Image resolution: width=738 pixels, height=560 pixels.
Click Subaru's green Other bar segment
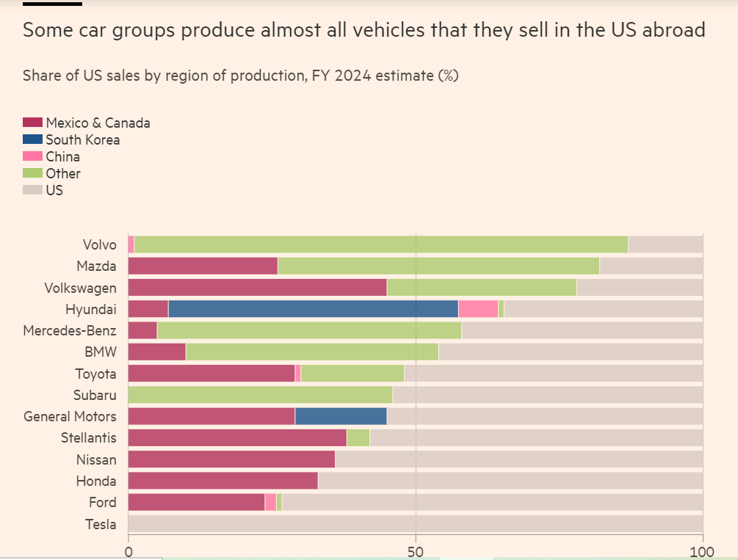[260, 395]
